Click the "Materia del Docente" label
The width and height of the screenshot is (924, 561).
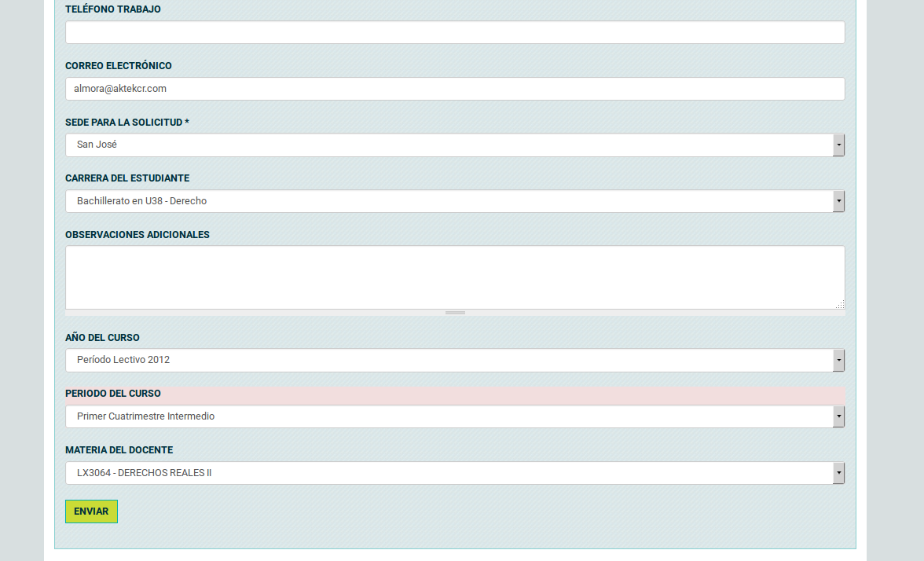119,450
